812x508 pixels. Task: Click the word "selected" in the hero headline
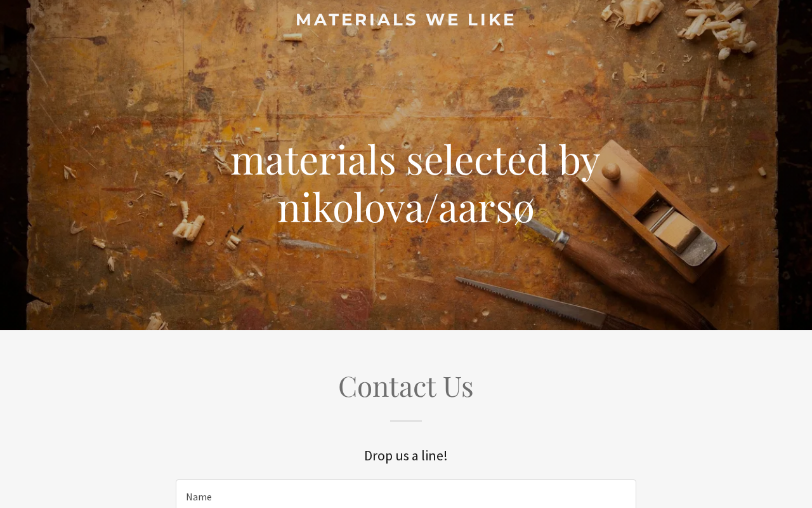tap(477, 159)
